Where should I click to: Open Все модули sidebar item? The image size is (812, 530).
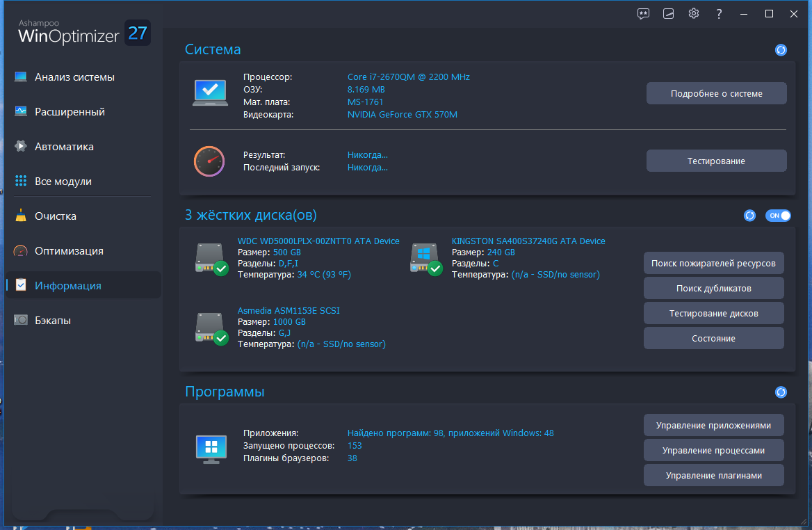[83, 182]
